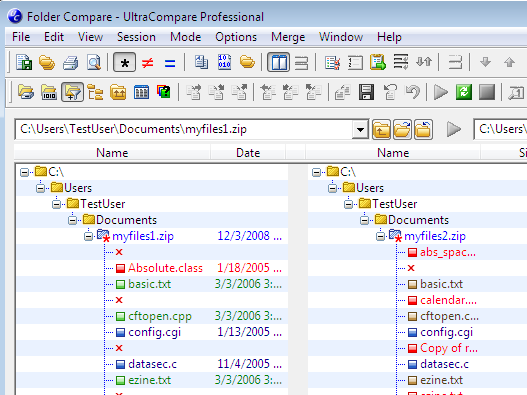This screenshot has height=395, width=527.
Task: Click the browse open folder icon beside path
Action: pyautogui.click(x=402, y=129)
